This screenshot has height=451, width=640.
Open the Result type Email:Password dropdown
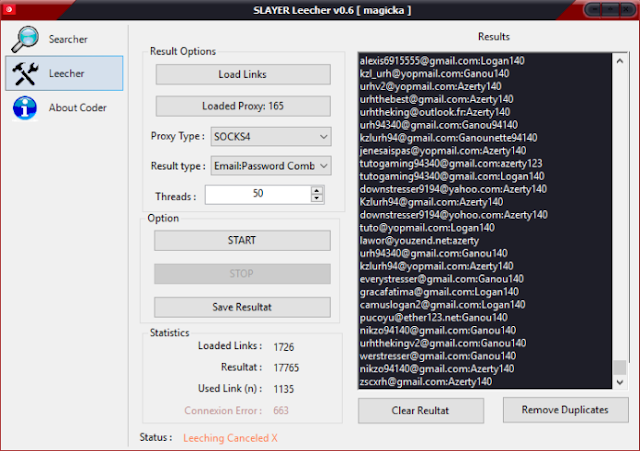271,166
